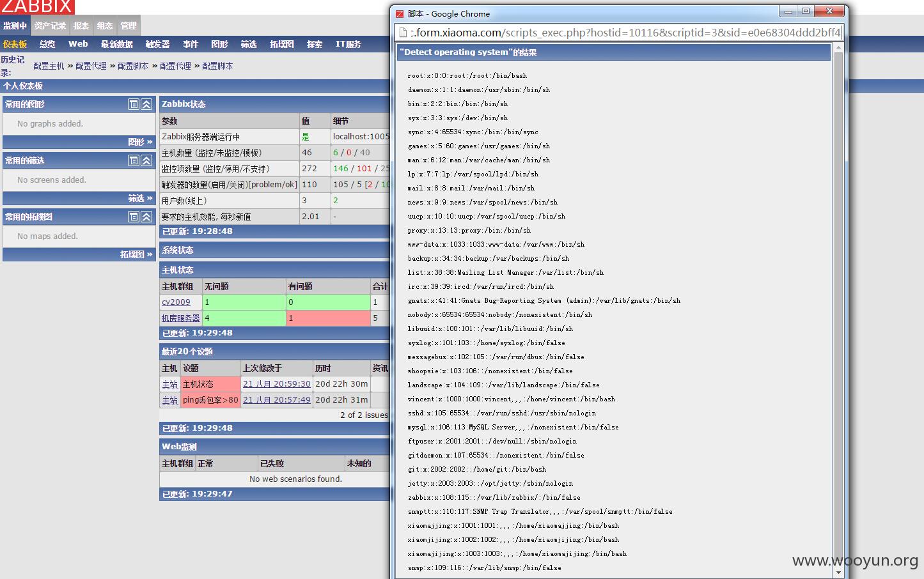Image resolution: width=924 pixels, height=579 pixels.
Task: Click the ZABBIX logo
Action: tap(37, 7)
